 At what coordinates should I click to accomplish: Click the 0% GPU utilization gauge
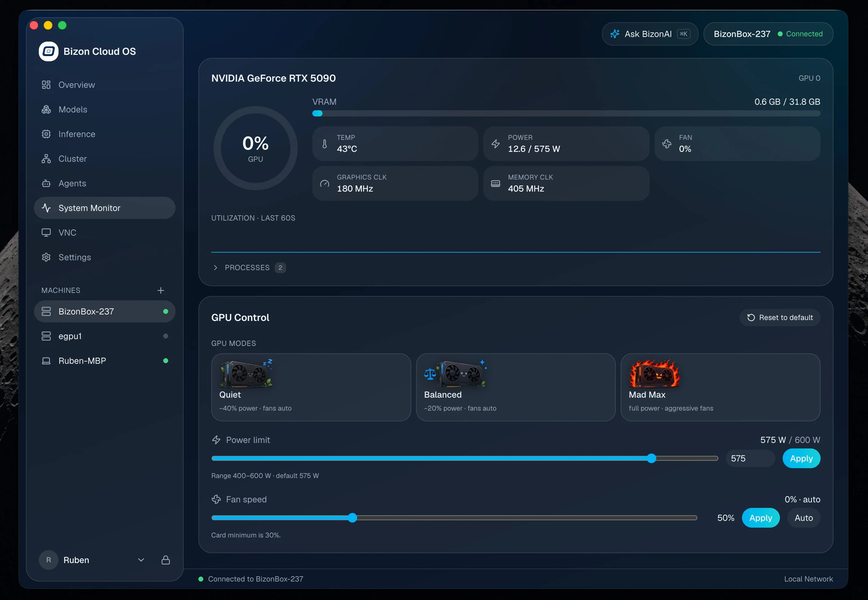[256, 148]
